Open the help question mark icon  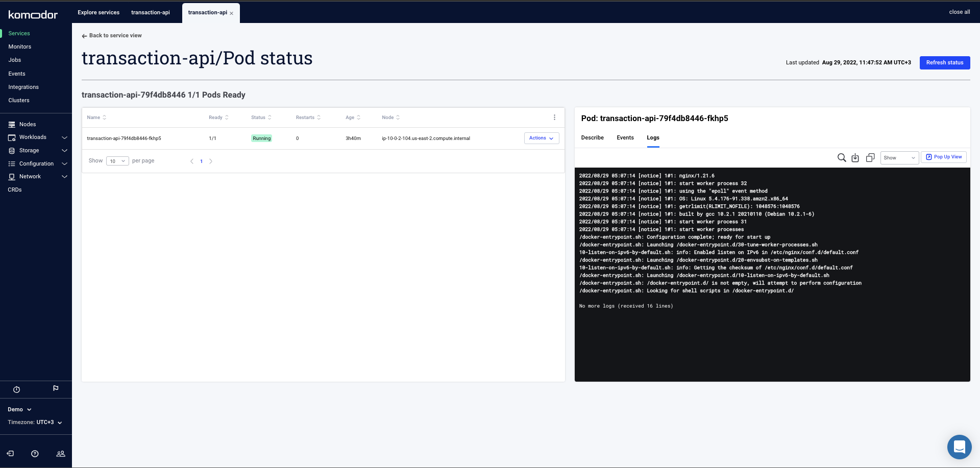point(35,454)
